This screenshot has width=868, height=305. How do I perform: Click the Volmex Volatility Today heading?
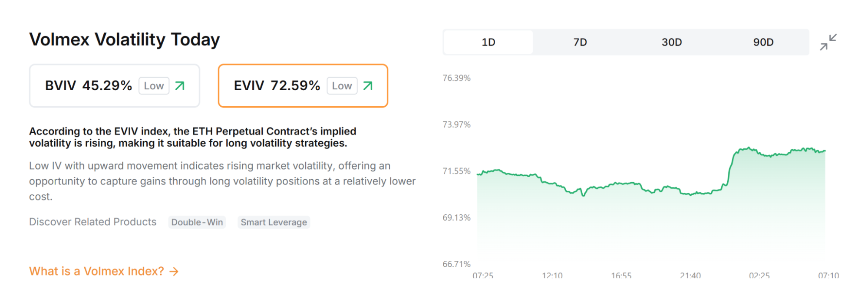coord(124,39)
